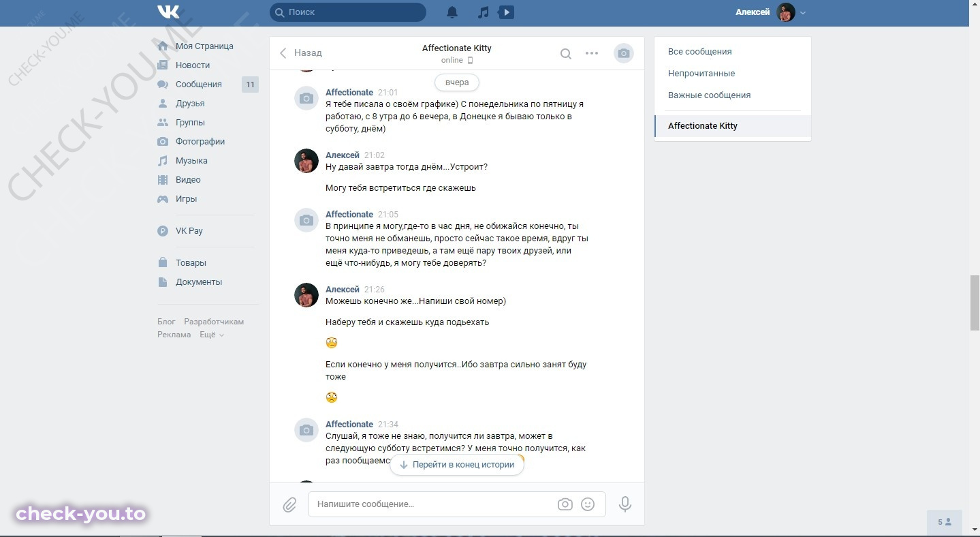
Task: Click the people icon beside Группы
Action: (163, 123)
